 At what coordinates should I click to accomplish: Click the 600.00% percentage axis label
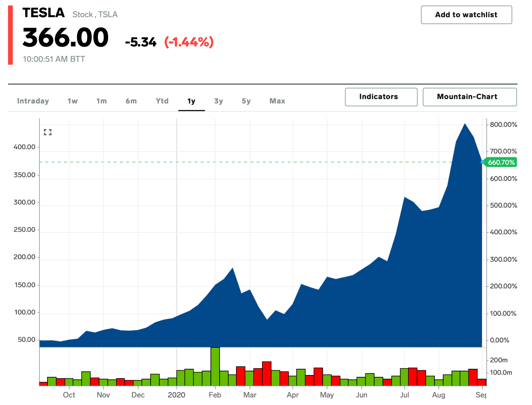[503, 179]
